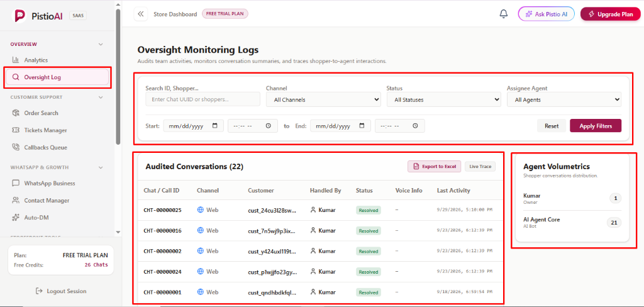Open Callbacks Queue page
This screenshot has height=307, width=644.
click(57, 147)
